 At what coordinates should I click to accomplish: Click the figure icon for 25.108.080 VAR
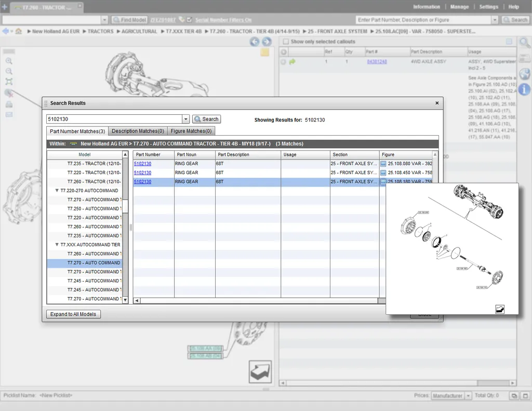click(x=383, y=164)
